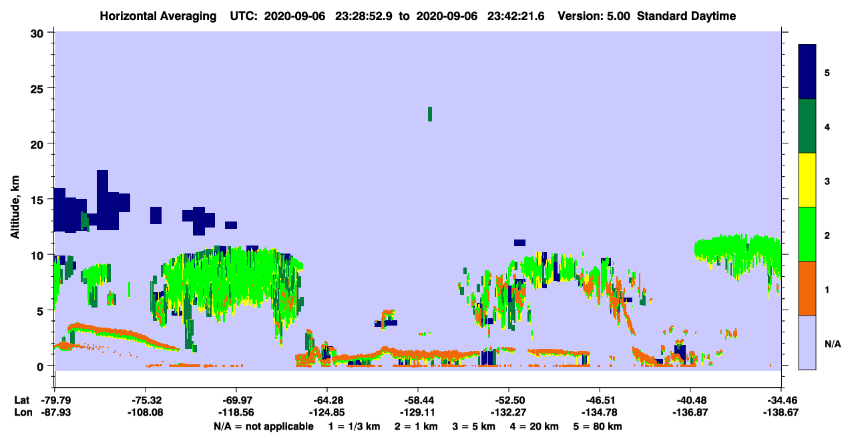
Task: Click the end time '23:42:21.6'
Action: coord(517,16)
